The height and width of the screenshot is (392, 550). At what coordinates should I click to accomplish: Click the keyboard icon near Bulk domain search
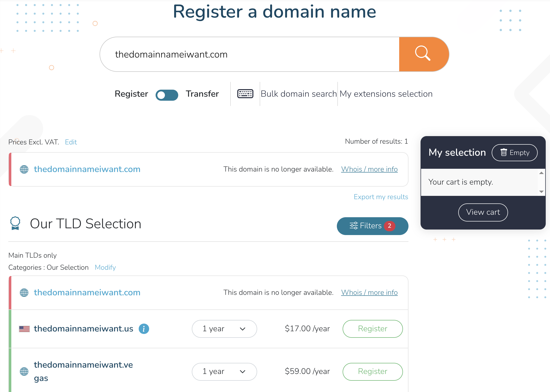[x=245, y=94]
